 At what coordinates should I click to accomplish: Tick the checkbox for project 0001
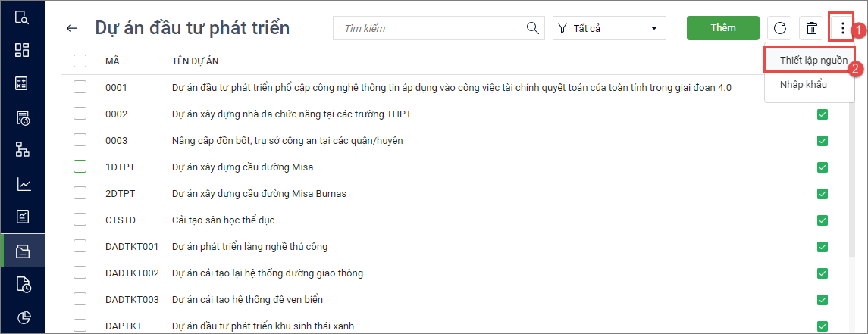pos(80,87)
